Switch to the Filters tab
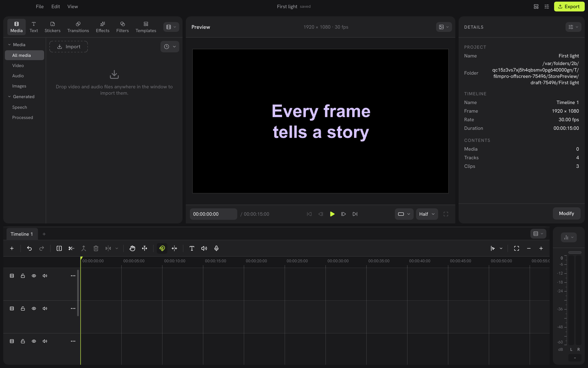The image size is (588, 368). click(x=122, y=27)
